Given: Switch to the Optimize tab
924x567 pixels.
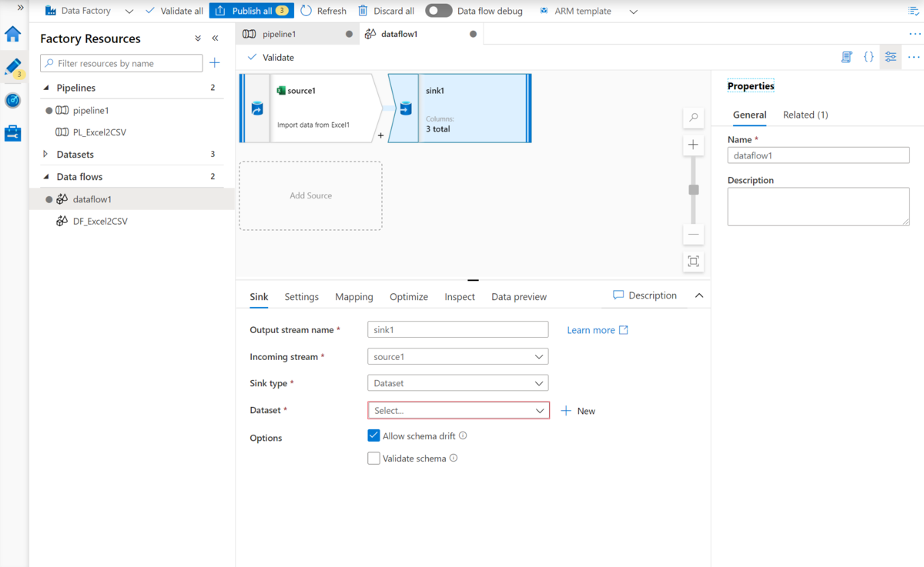Looking at the screenshot, I should pyautogui.click(x=409, y=297).
